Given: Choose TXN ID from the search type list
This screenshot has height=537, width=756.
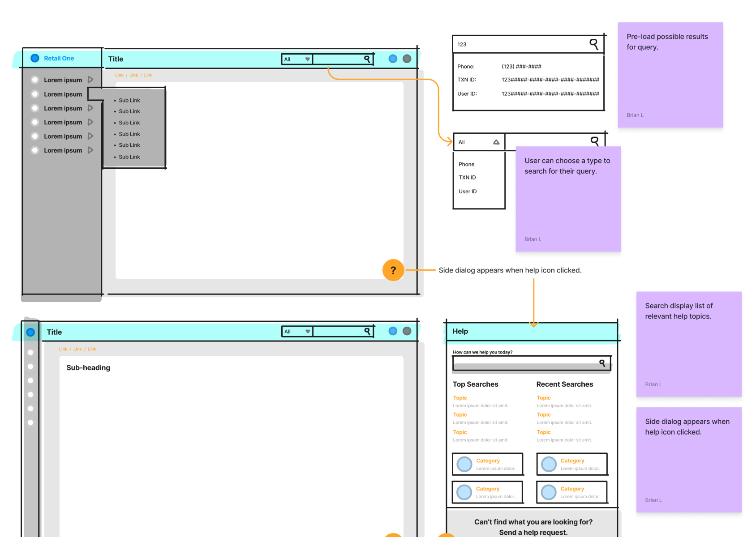Looking at the screenshot, I should point(467,178).
